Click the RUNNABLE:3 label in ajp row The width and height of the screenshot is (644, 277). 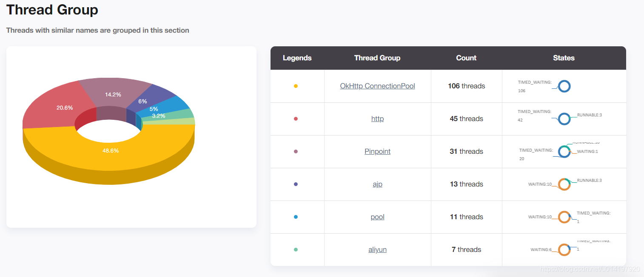(590, 180)
